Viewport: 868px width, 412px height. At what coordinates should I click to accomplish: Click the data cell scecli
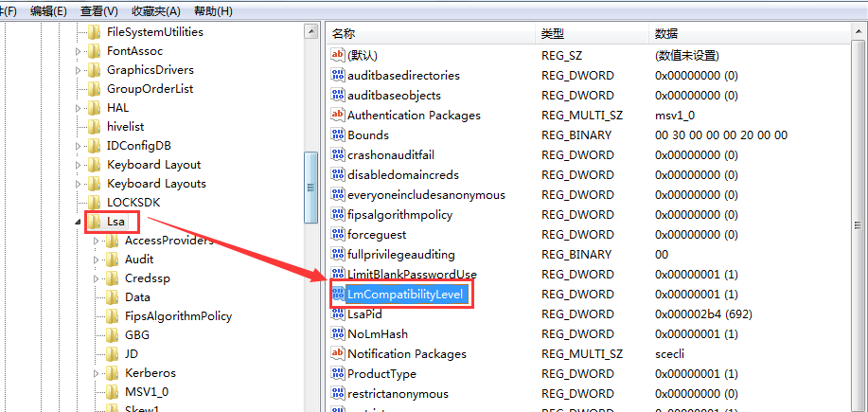pyautogui.click(x=670, y=354)
